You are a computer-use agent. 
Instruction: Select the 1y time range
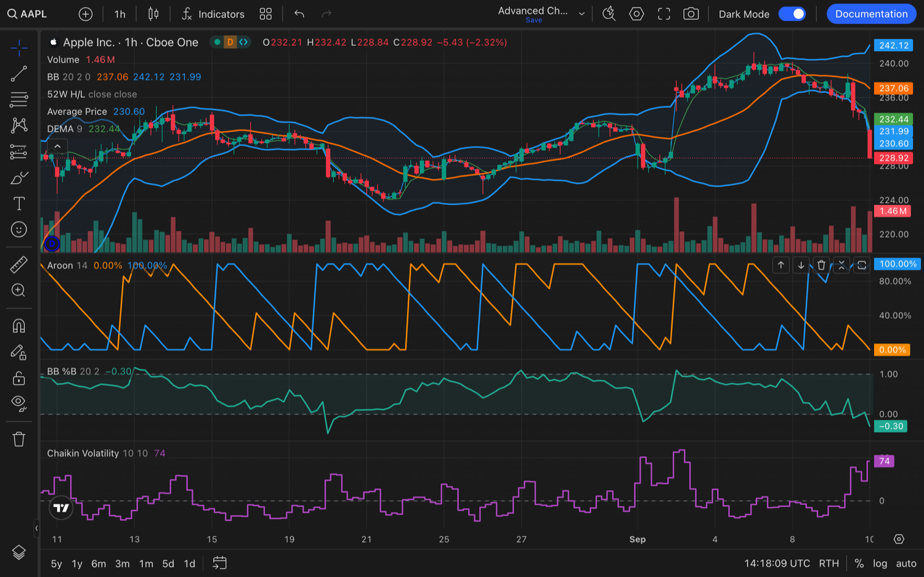[x=77, y=563]
